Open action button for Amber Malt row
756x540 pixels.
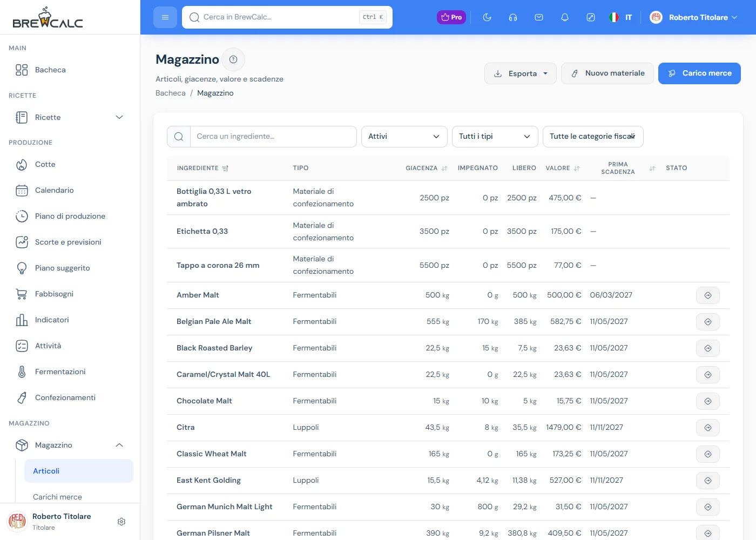coord(708,295)
